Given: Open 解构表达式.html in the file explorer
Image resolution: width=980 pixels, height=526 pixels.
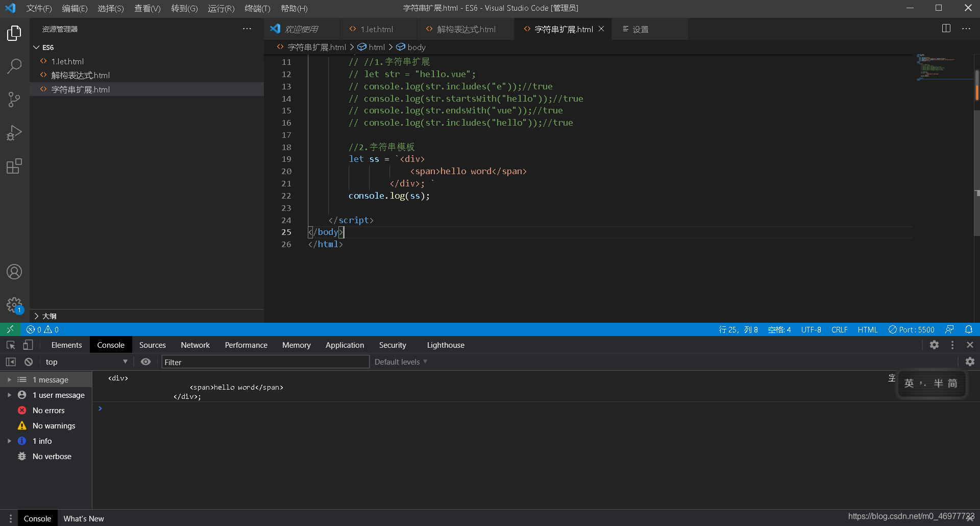Looking at the screenshot, I should 147,75.
